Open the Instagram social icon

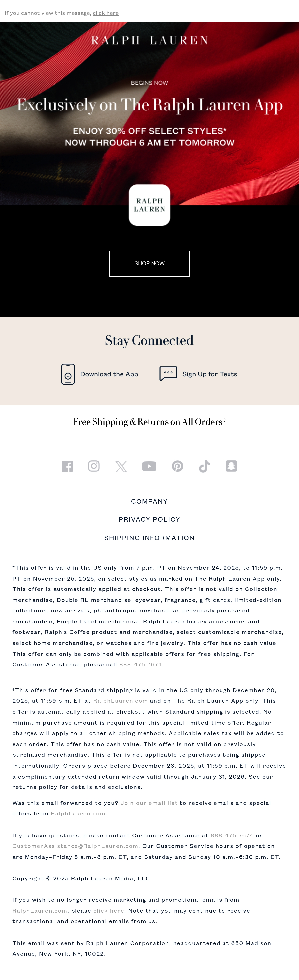[x=94, y=466]
